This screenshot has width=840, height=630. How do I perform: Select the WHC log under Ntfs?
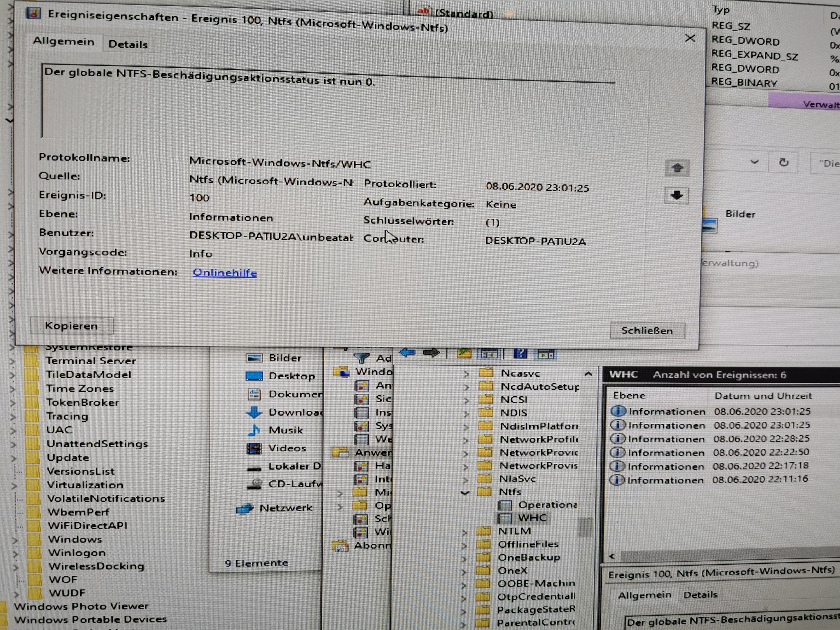tap(524, 518)
